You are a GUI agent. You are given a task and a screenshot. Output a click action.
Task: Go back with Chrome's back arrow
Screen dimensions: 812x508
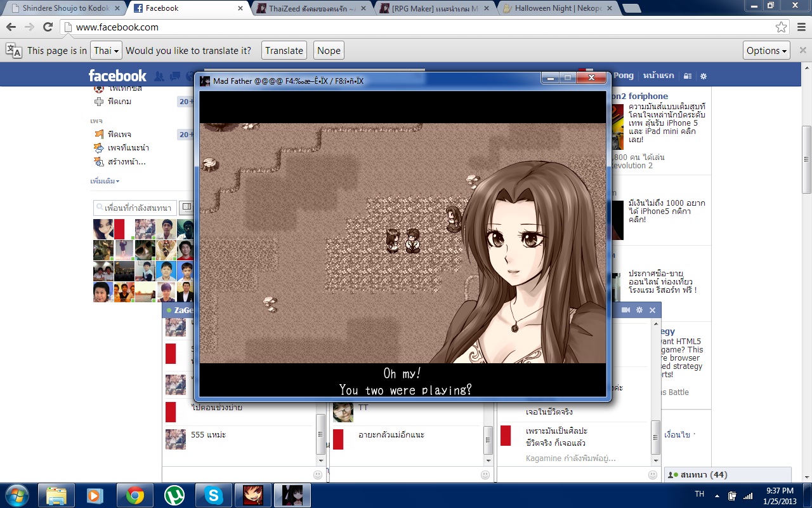coord(11,27)
